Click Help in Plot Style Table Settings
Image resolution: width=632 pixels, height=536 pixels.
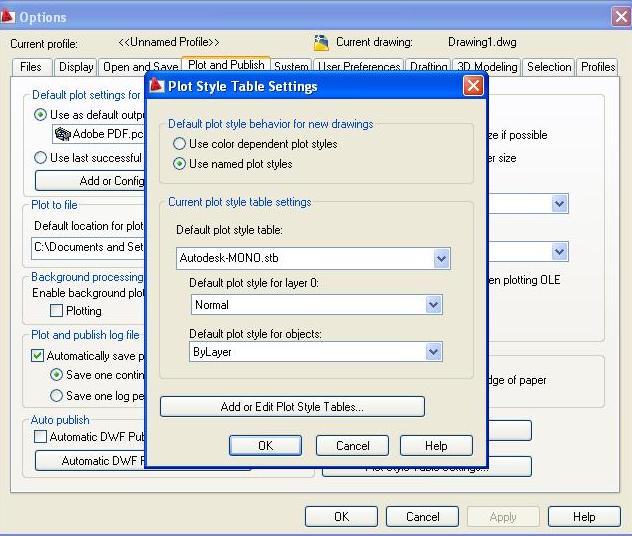436,445
